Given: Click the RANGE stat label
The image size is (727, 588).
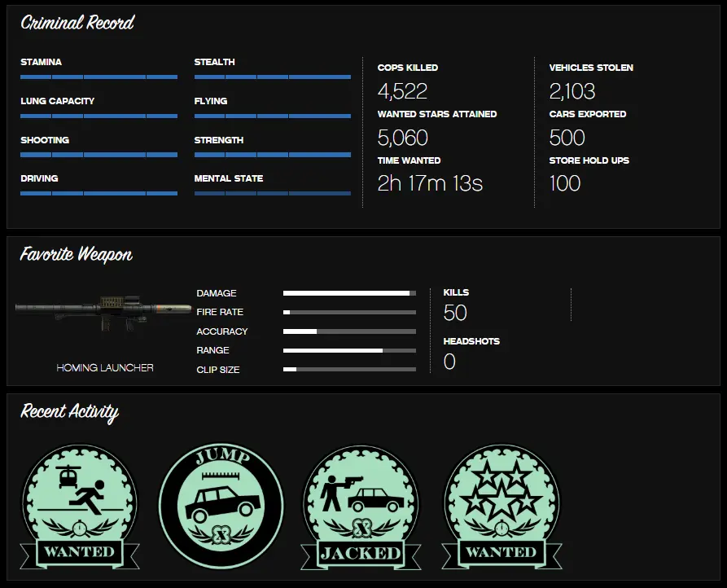Looking at the screenshot, I should click(212, 350).
